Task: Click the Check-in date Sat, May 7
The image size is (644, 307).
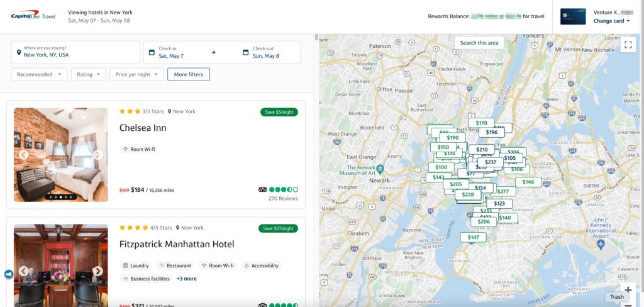Action: pos(171,56)
